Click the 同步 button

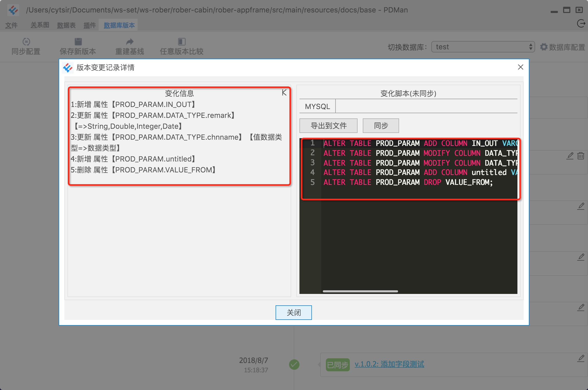pyautogui.click(x=381, y=126)
